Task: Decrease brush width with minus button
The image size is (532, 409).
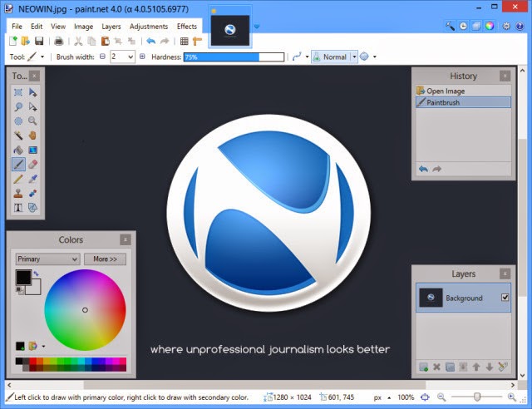Action: (x=102, y=57)
